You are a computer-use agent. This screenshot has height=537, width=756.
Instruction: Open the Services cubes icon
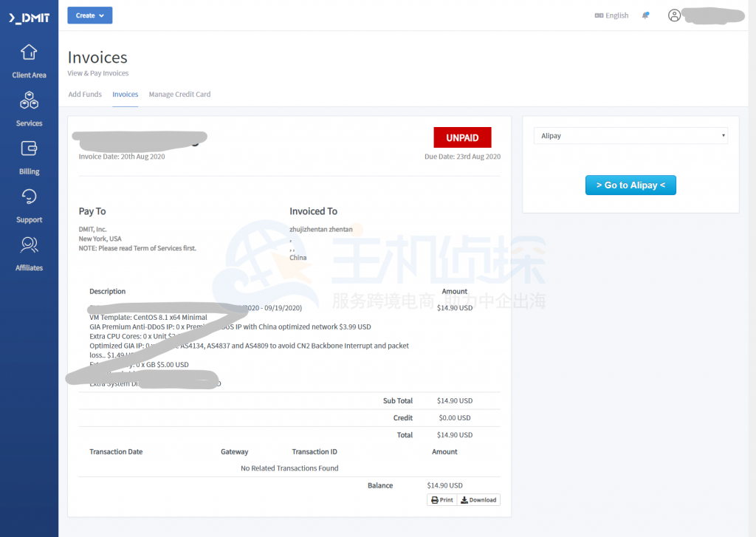29,100
